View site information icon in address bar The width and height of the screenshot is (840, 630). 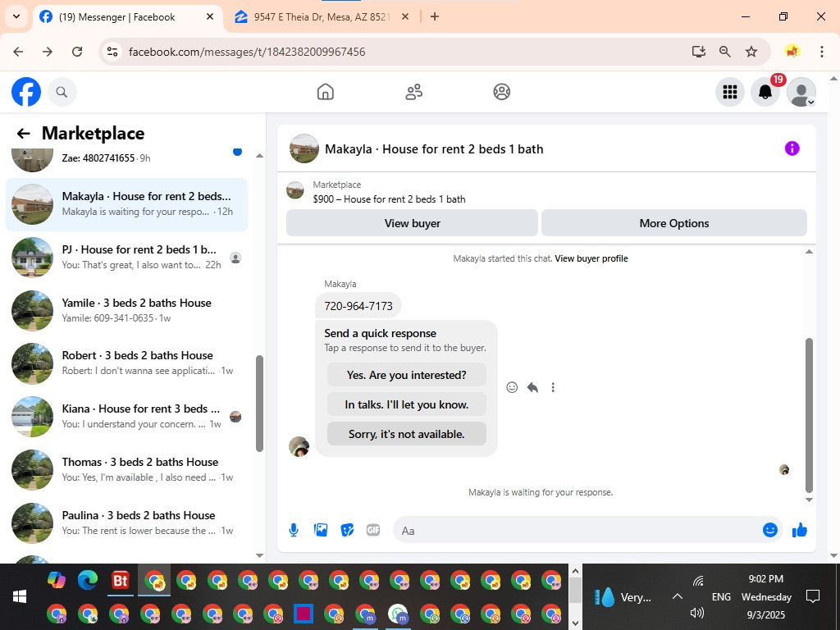click(112, 52)
